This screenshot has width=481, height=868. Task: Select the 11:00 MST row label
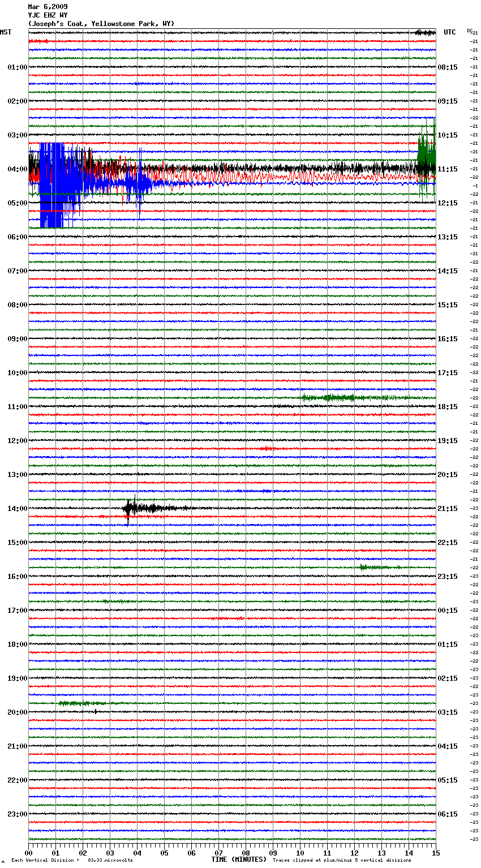[18, 407]
